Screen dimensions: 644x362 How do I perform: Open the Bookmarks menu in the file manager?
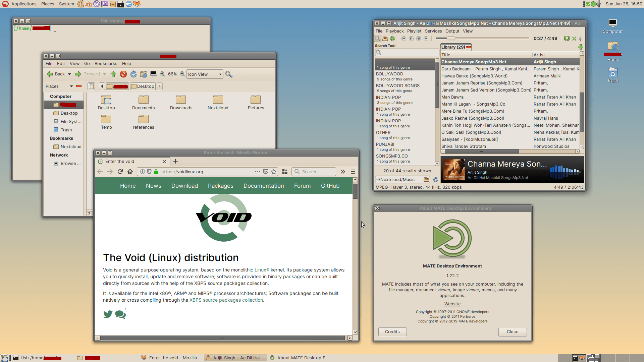coord(106,63)
